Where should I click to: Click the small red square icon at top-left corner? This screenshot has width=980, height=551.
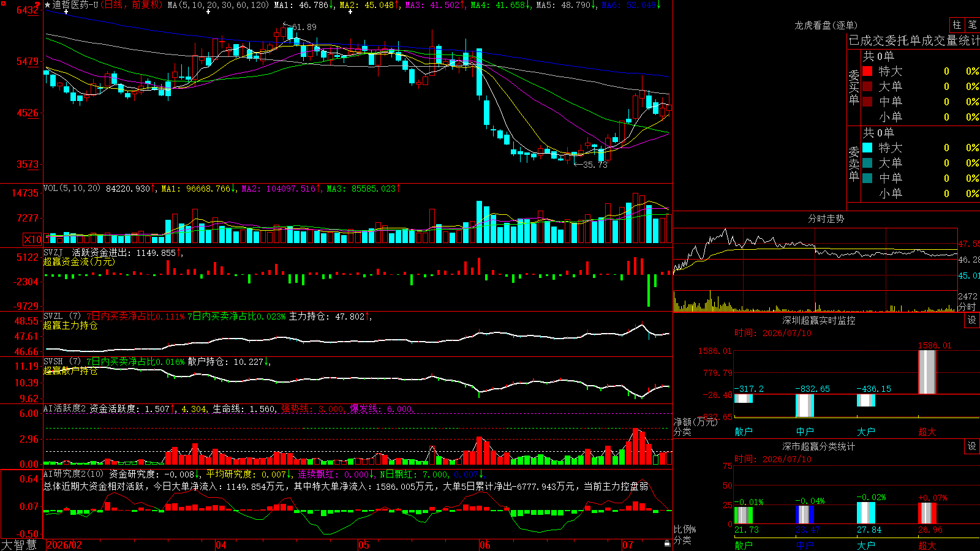pyautogui.click(x=3, y=3)
